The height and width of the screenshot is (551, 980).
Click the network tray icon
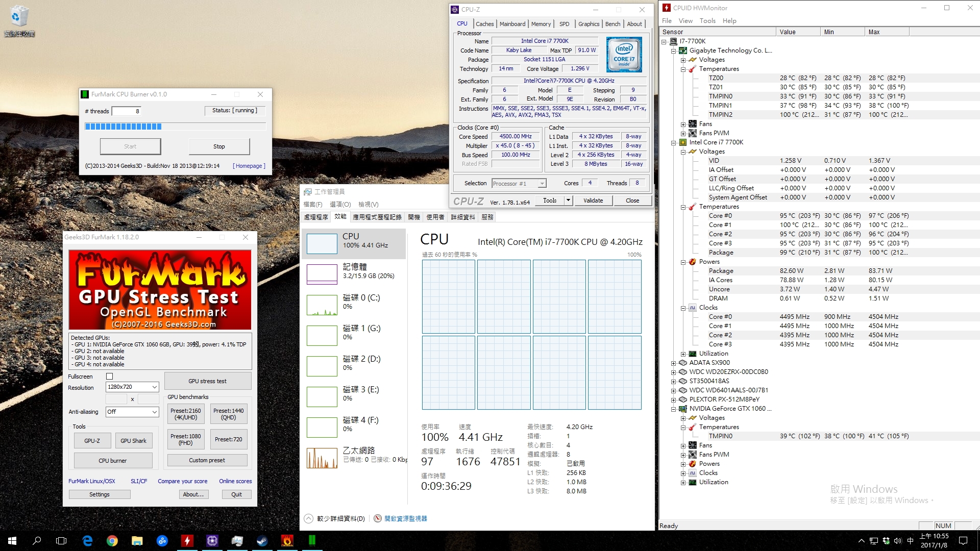pos(874,541)
